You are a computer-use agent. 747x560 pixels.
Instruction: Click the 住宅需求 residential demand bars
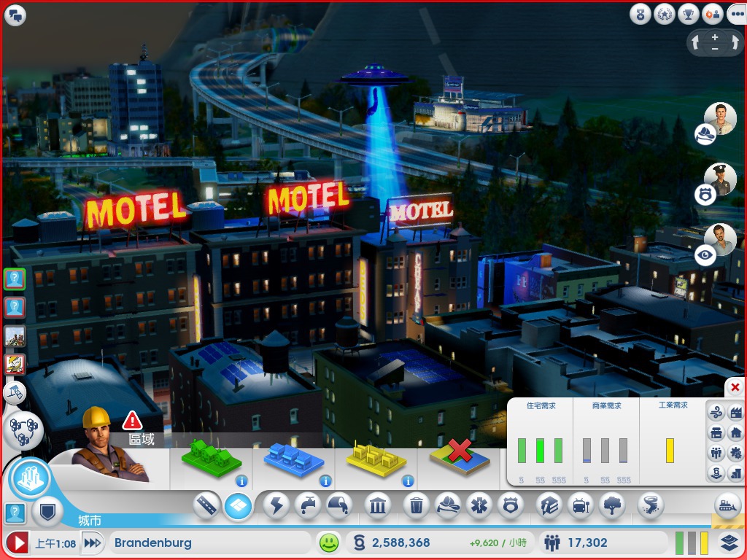541,451
